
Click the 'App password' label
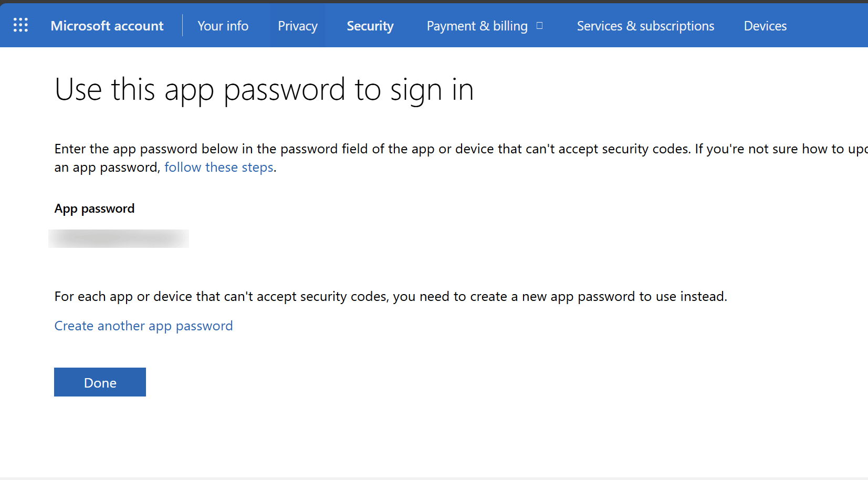click(x=95, y=208)
